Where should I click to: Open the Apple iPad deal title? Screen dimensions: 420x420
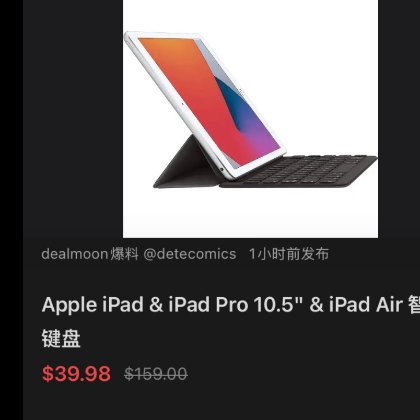point(231,322)
